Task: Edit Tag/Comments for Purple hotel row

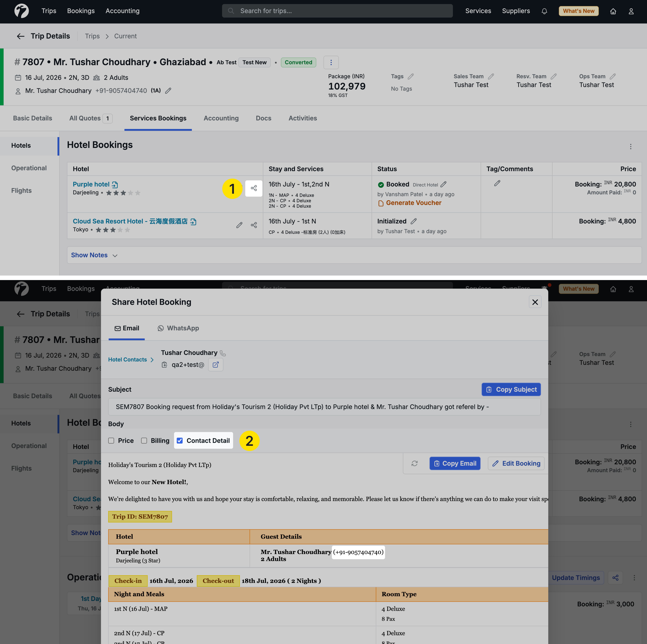Action: (x=497, y=183)
